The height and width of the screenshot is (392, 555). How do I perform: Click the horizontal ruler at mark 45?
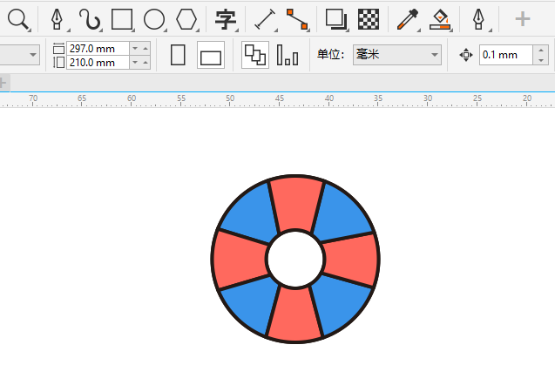tap(280, 100)
